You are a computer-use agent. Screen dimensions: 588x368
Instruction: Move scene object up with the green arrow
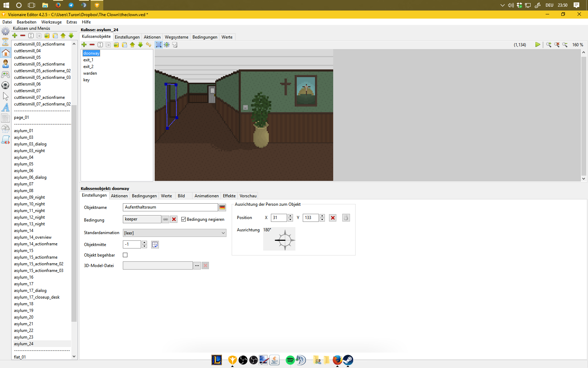pyautogui.click(x=132, y=45)
